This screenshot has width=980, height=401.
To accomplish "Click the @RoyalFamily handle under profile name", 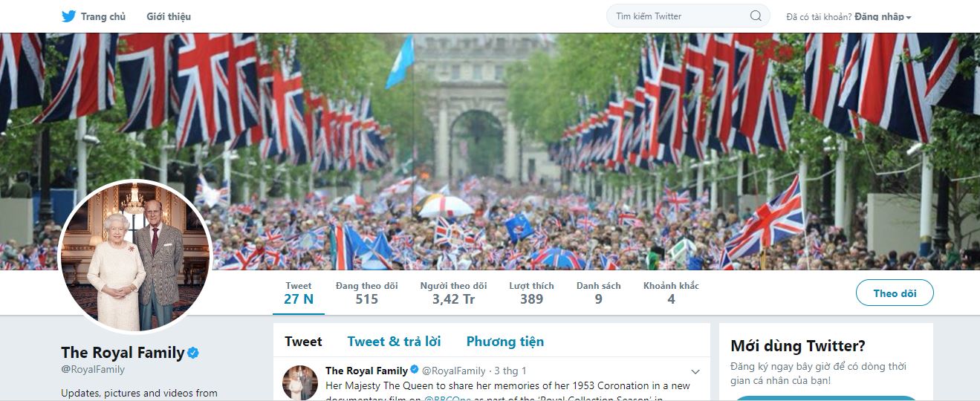I will pyautogui.click(x=93, y=369).
